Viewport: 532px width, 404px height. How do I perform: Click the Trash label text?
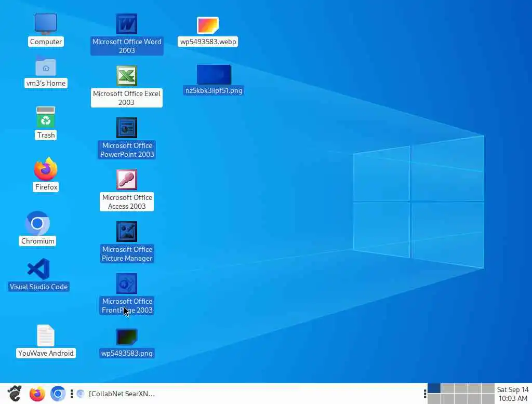[46, 135]
